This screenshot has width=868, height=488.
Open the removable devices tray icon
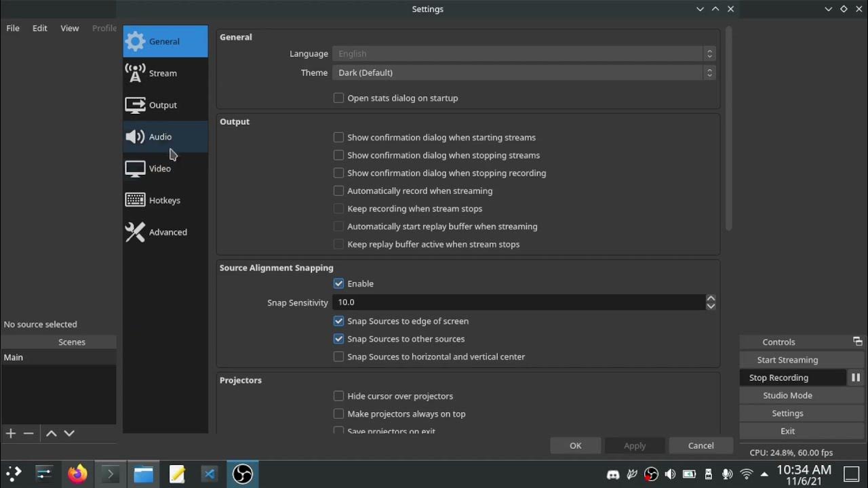(709, 474)
